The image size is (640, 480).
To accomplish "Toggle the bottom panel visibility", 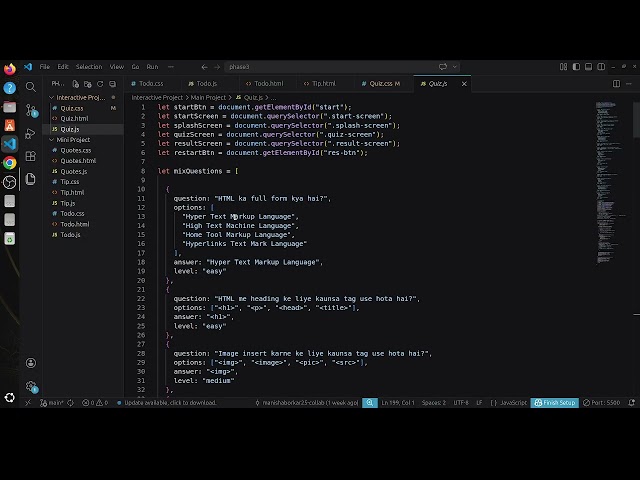I will [x=588, y=67].
